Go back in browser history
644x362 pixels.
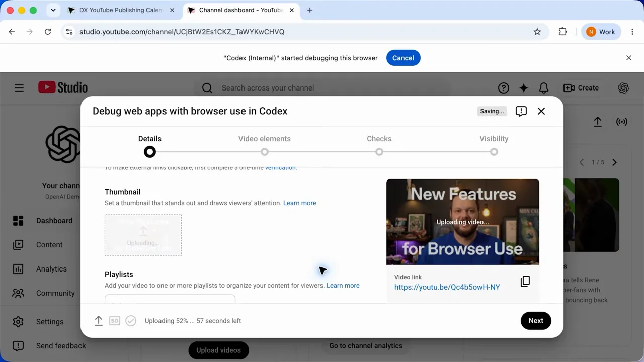[12, 32]
